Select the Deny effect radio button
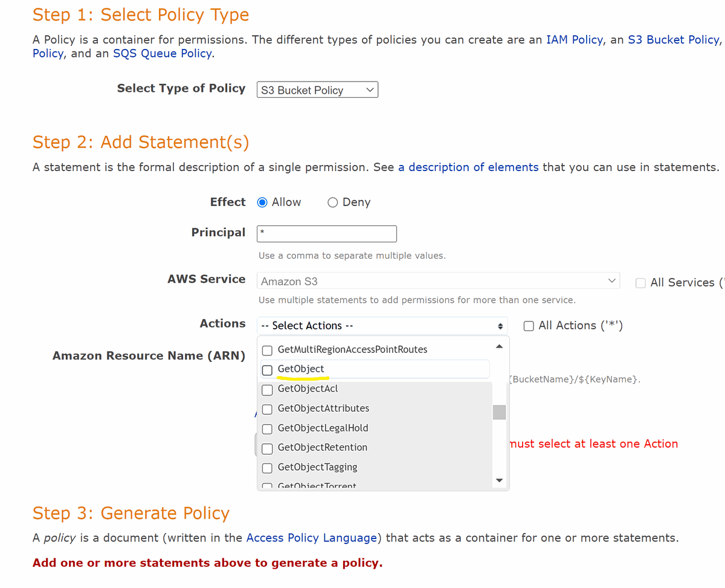Screen dimensions: 725x588 click(332, 202)
